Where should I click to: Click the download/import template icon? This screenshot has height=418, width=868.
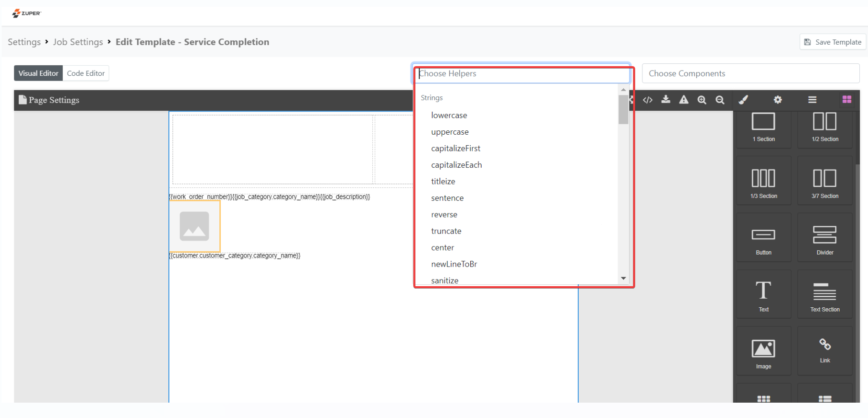point(666,100)
